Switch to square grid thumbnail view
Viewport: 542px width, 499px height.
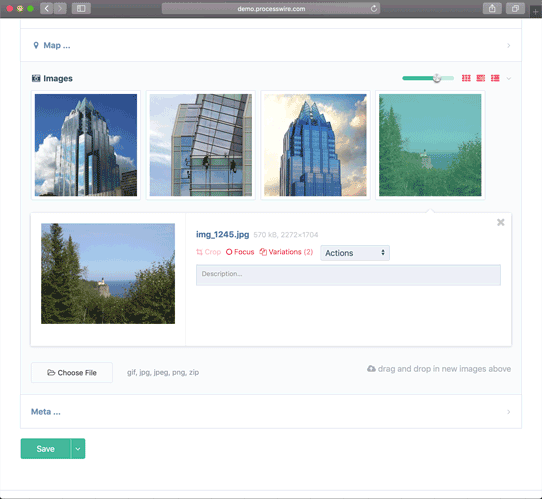[466, 78]
